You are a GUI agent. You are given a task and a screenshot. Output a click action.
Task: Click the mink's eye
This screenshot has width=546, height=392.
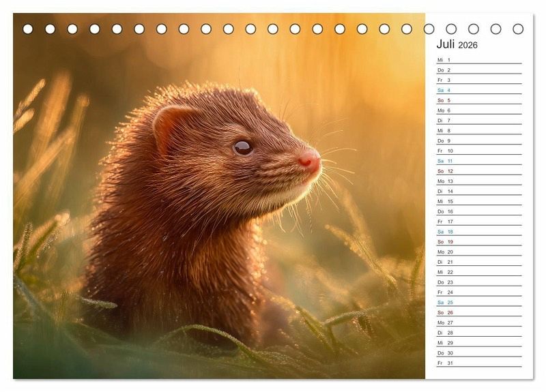243,147
